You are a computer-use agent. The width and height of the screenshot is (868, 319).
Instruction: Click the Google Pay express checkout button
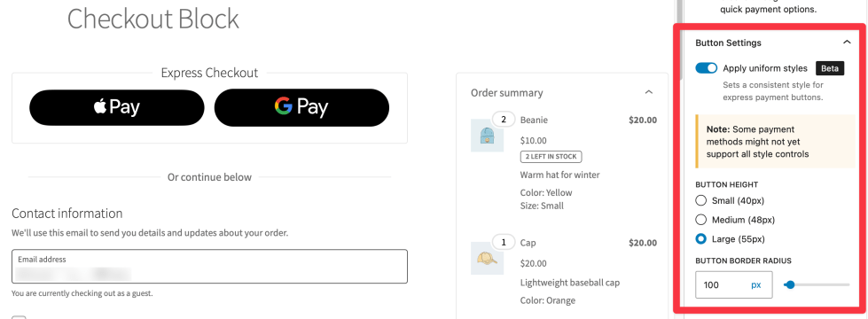[x=301, y=108]
